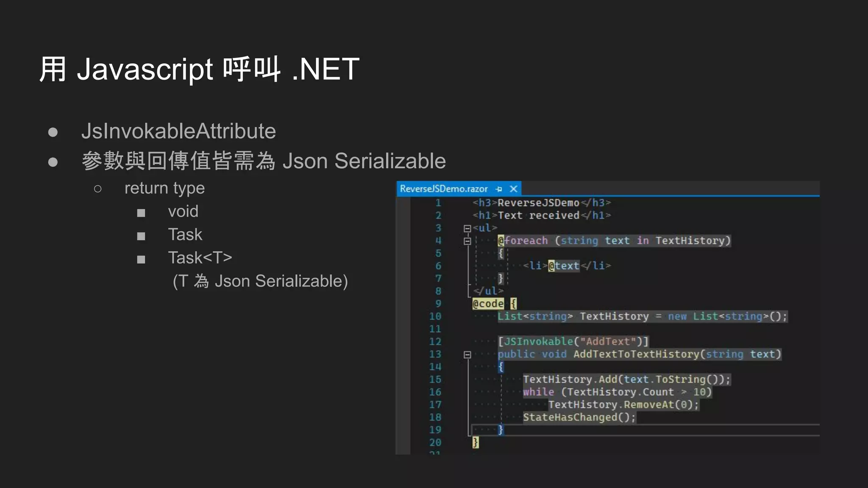Click the '<li>@text</li>' code line

(567, 266)
